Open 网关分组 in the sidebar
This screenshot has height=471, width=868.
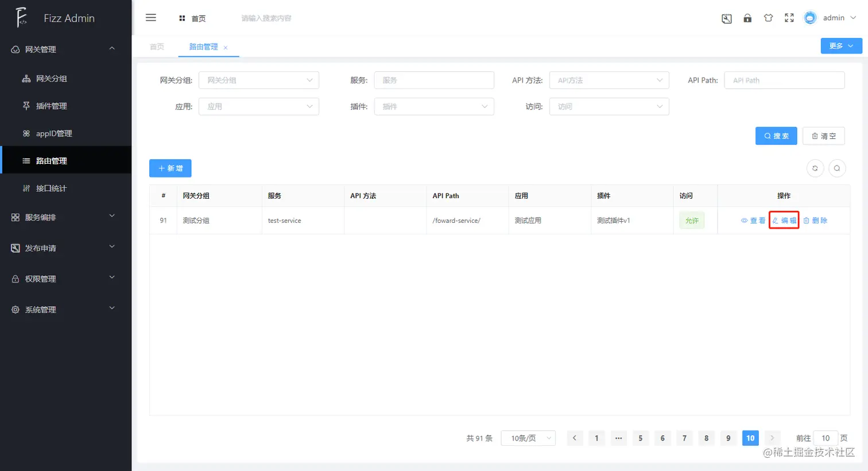pyautogui.click(x=65, y=79)
